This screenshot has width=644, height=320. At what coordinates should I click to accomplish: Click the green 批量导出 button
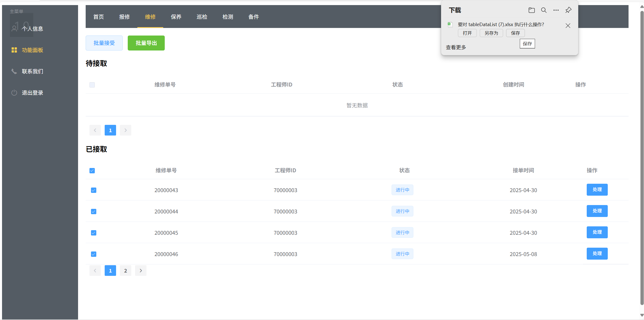[146, 43]
